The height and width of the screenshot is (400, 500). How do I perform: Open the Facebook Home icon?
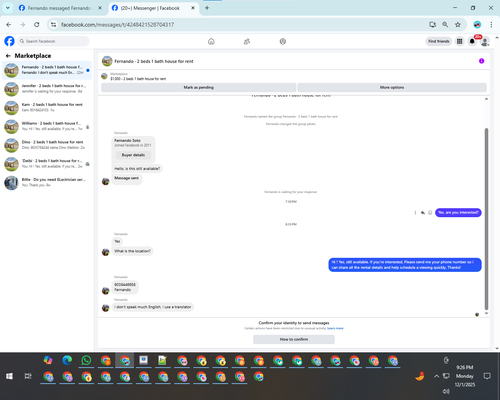(x=211, y=41)
